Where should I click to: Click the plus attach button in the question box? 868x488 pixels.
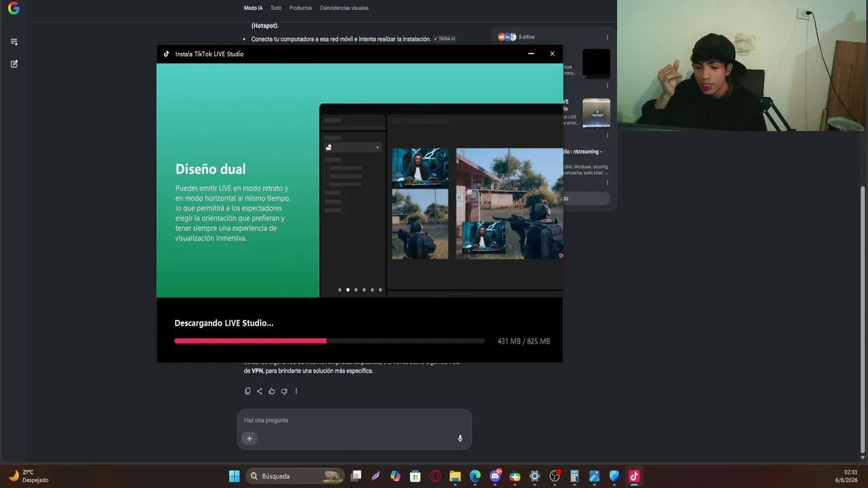[250, 439]
